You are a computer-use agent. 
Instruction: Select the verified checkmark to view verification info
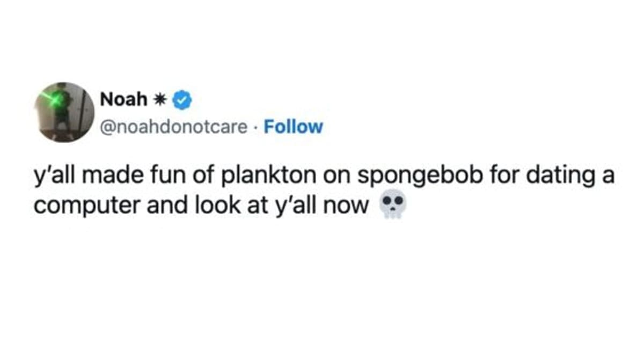[181, 99]
